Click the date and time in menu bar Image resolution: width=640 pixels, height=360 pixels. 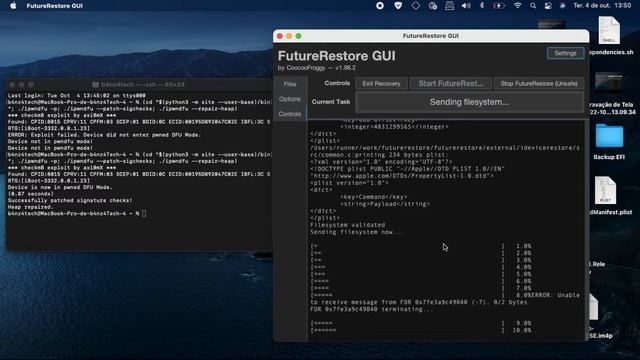[602, 6]
